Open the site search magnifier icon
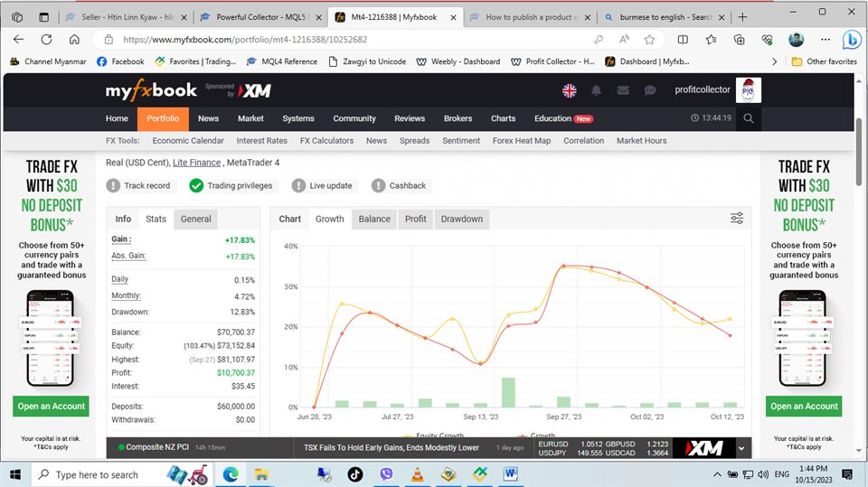Viewport: 868px width, 487px height. click(749, 118)
